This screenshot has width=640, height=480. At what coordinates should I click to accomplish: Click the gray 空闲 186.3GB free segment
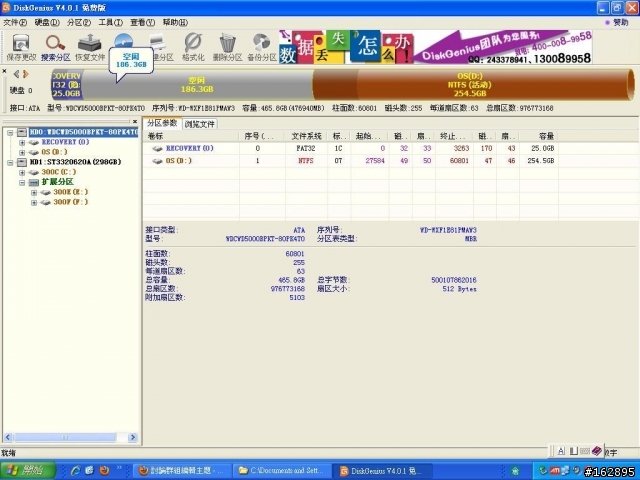pyautogui.click(x=197, y=85)
